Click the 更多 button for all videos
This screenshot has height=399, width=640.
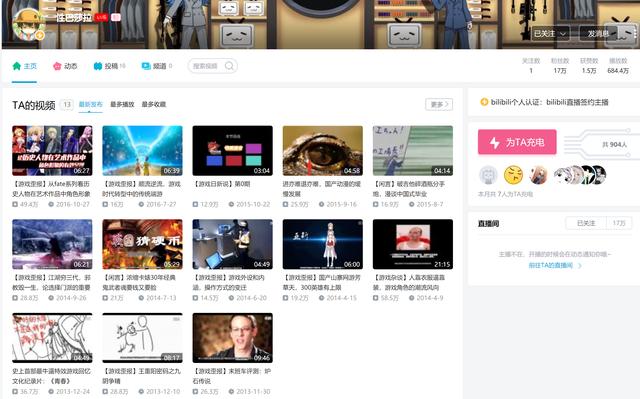[x=439, y=104]
